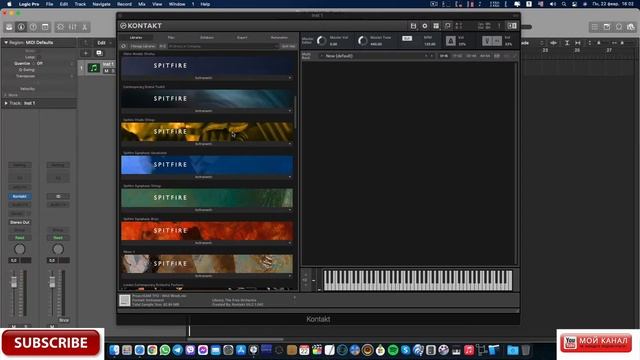Screen dimensions: 640x360
Task: Expand Instruments under green Spitfire banner
Action: coord(207,210)
